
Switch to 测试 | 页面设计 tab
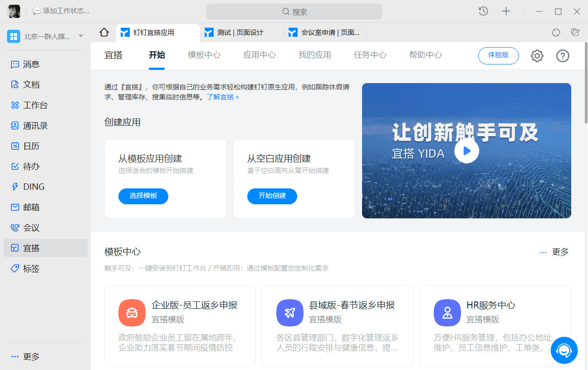tap(241, 33)
